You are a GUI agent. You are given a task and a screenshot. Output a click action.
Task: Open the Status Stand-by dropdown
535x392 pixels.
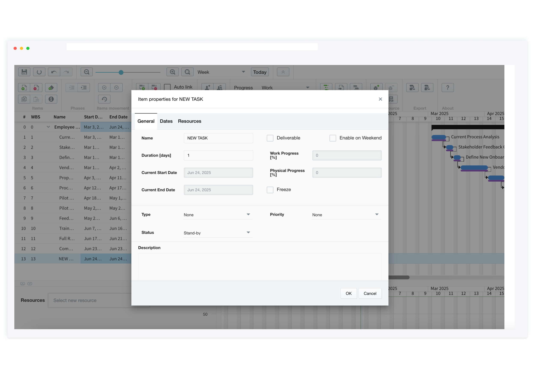tap(217, 233)
